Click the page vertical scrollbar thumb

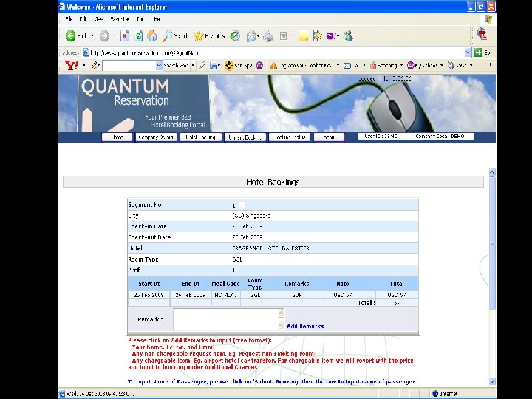point(492,243)
